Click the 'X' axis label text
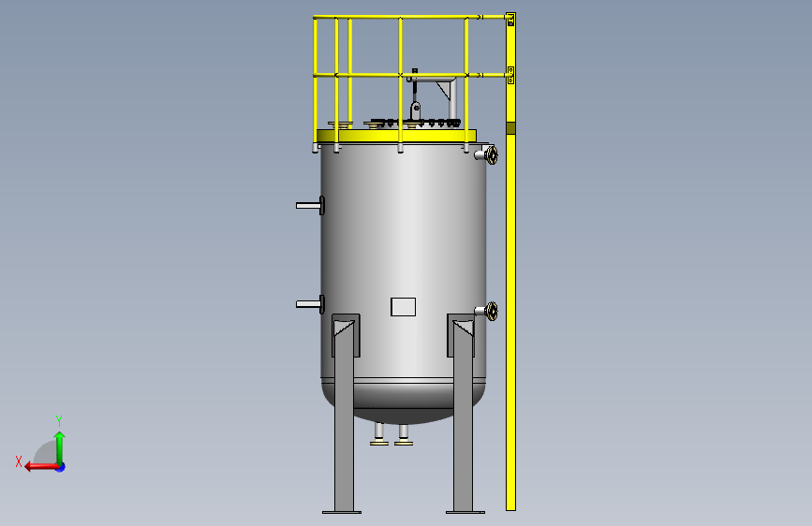 pyautogui.click(x=19, y=461)
